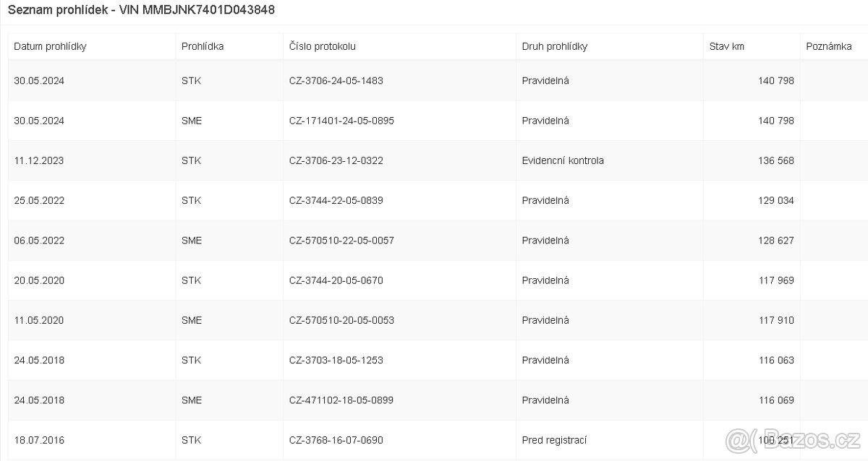The width and height of the screenshot is (868, 461).
Task: Select the date 11.12.2023
Action: [x=39, y=160]
